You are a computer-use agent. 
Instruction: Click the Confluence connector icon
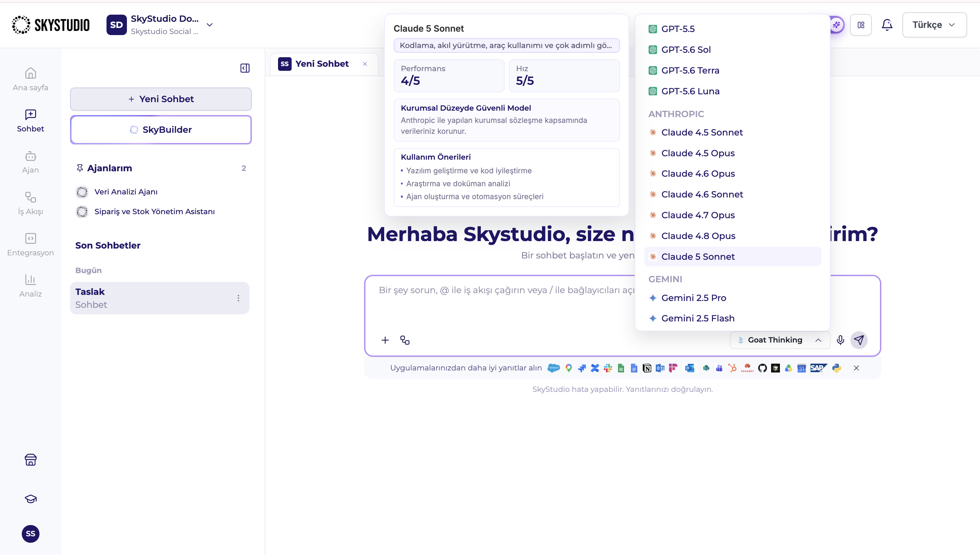click(x=595, y=368)
